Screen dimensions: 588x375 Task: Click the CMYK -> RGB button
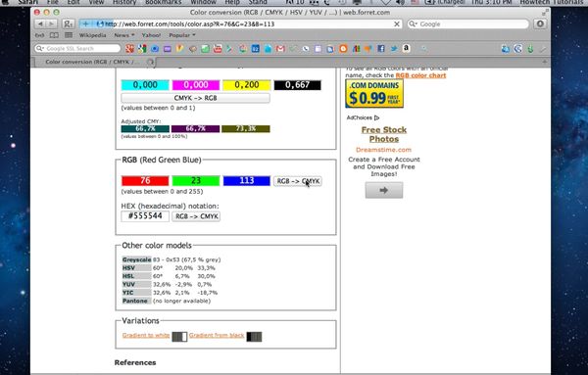pyautogui.click(x=195, y=98)
